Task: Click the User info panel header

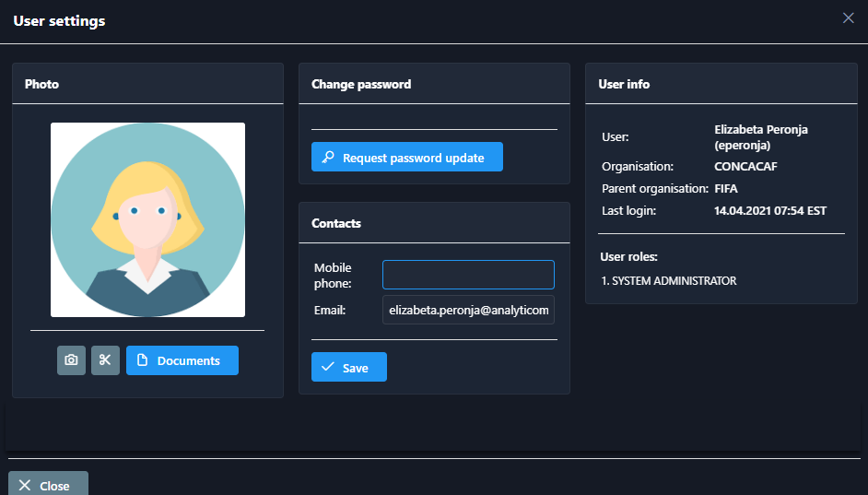Action: 624,84
